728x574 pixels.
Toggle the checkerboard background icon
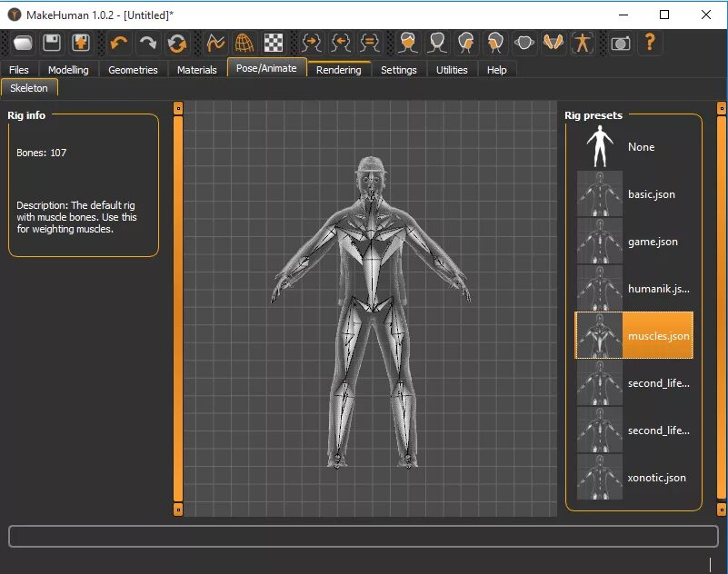pos(273,43)
